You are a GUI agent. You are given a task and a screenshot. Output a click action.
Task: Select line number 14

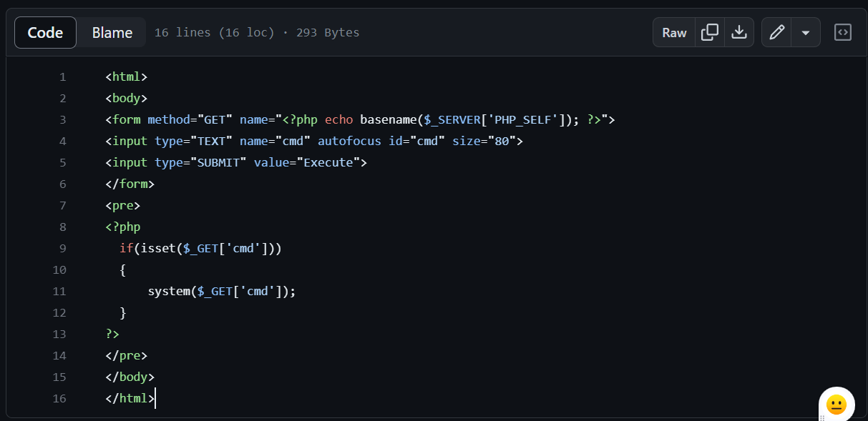pos(59,355)
